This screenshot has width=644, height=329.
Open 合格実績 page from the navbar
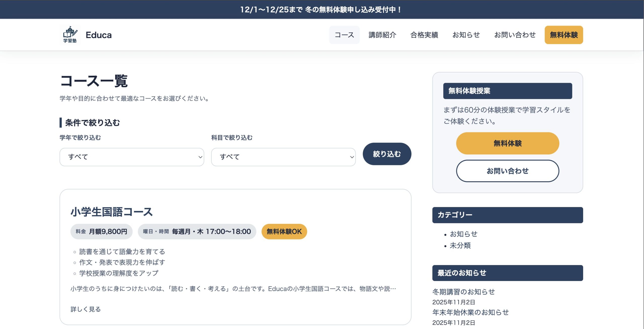pos(424,35)
